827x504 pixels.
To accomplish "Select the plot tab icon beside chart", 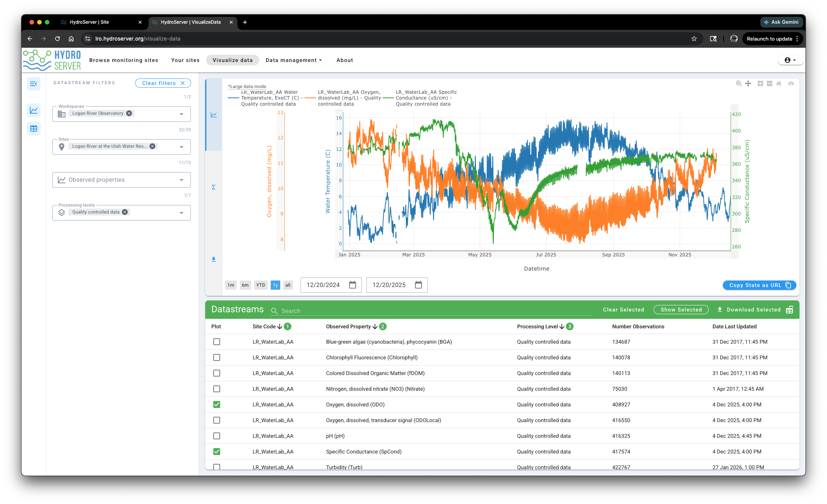I will pyautogui.click(x=214, y=115).
